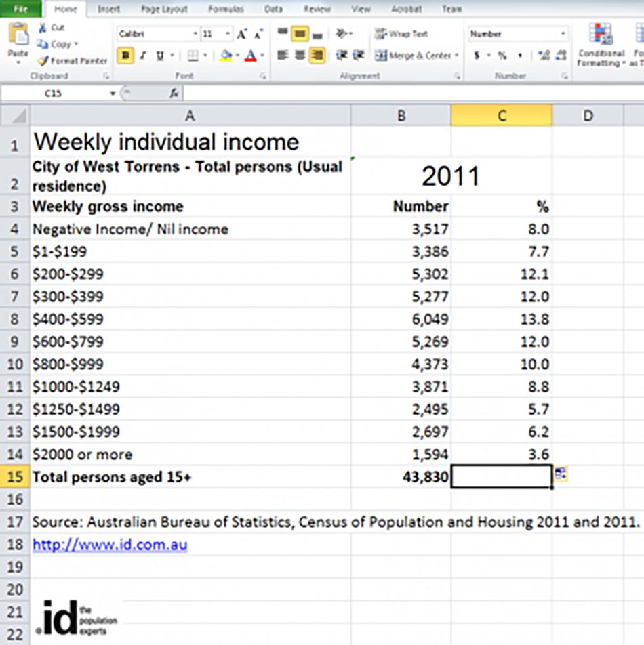This screenshot has width=644, height=645.
Task: Select column B header
Action: (x=401, y=116)
